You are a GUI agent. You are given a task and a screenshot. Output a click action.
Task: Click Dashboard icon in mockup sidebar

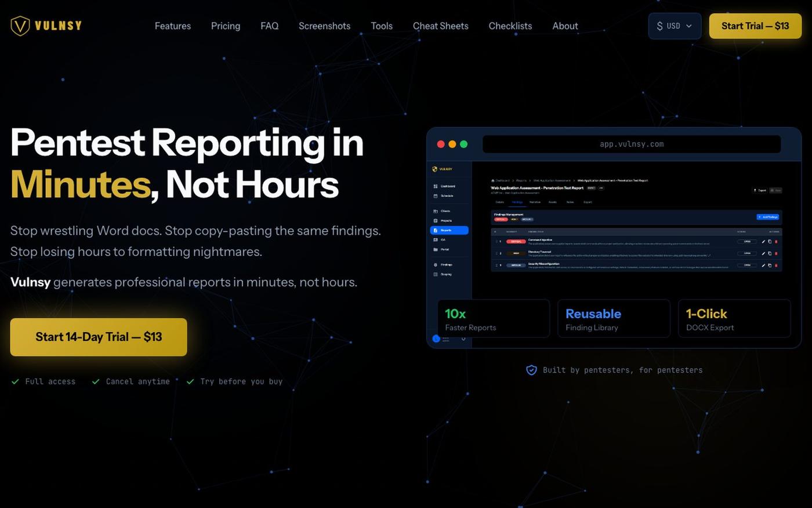click(x=436, y=186)
